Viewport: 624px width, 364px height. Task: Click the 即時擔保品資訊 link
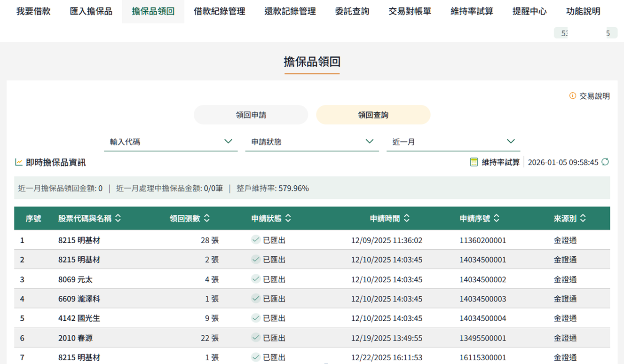pos(55,163)
